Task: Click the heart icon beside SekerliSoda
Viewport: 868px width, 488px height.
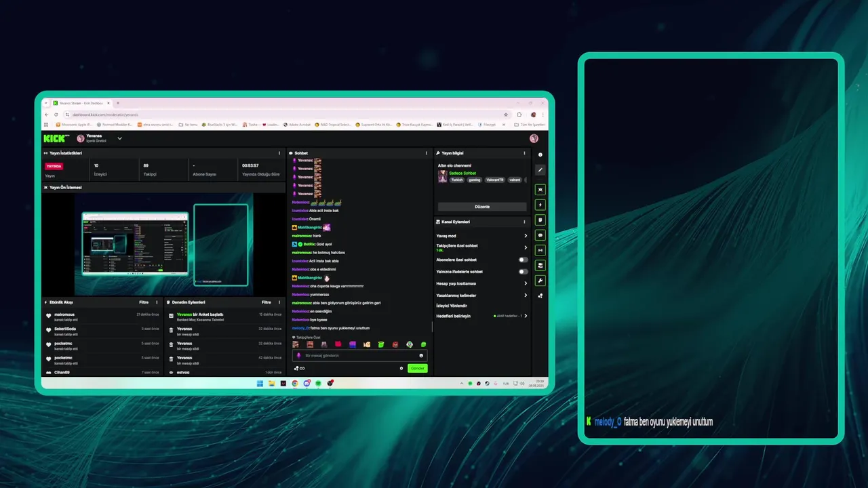Action: pos(49,330)
